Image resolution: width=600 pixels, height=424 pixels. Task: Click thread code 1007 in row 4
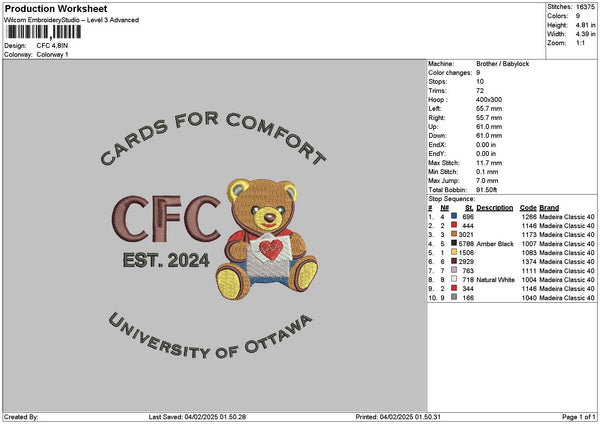[x=529, y=244]
